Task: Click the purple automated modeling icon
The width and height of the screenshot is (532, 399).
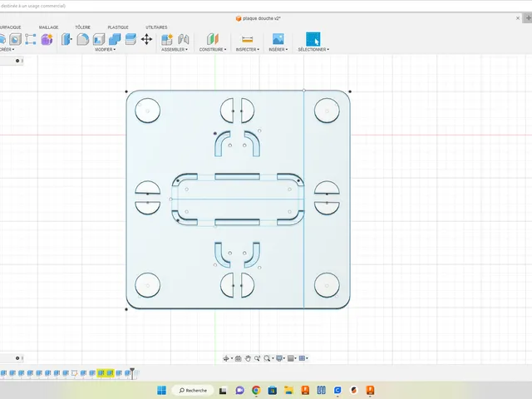Action: [47, 39]
